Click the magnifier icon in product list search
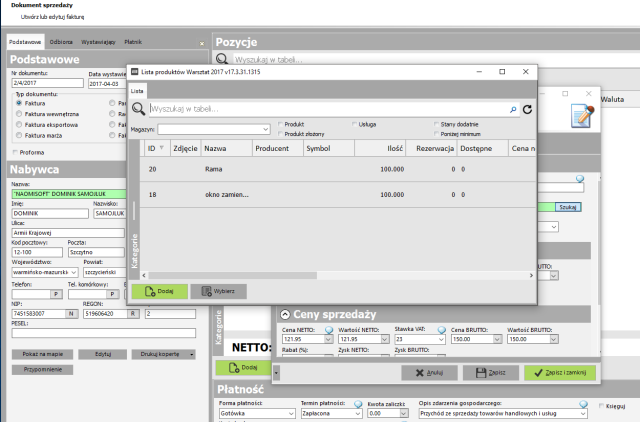 pyautogui.click(x=138, y=109)
